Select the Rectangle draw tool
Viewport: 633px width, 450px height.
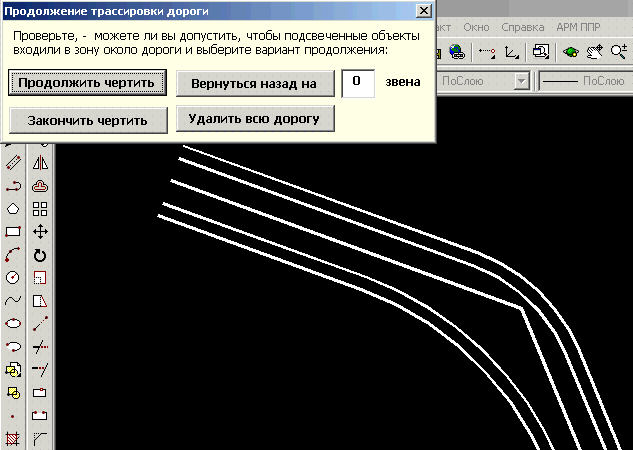click(x=13, y=232)
